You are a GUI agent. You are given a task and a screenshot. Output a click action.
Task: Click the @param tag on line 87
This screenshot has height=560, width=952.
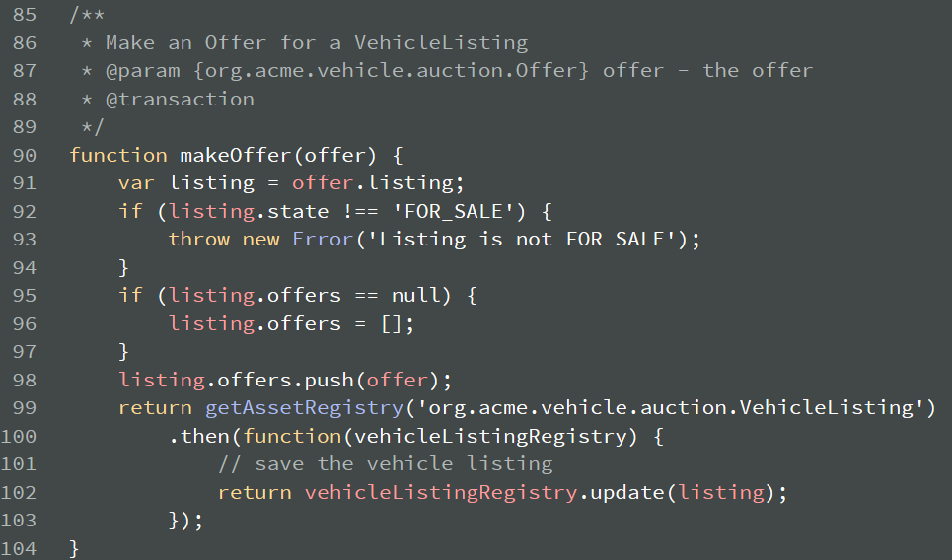(143, 71)
